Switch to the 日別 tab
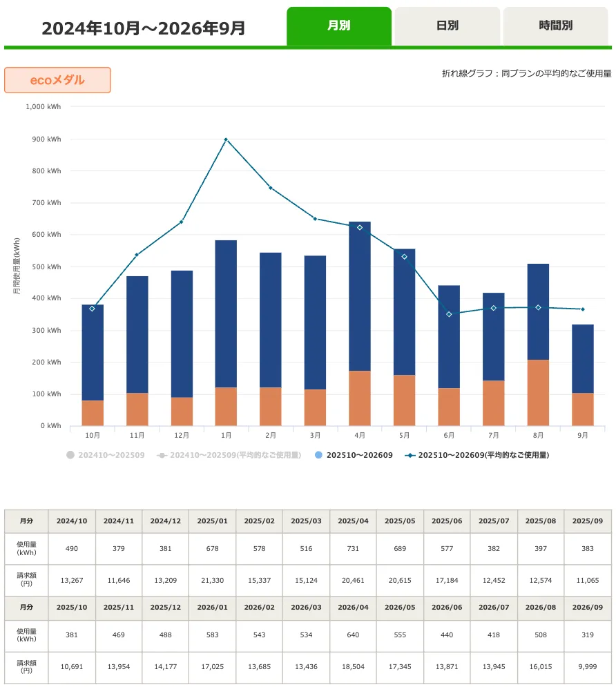 447,26
